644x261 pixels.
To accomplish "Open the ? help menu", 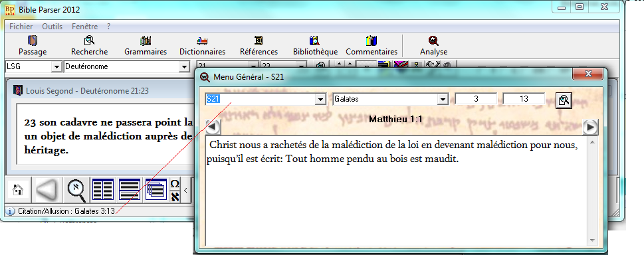I will point(109,27).
